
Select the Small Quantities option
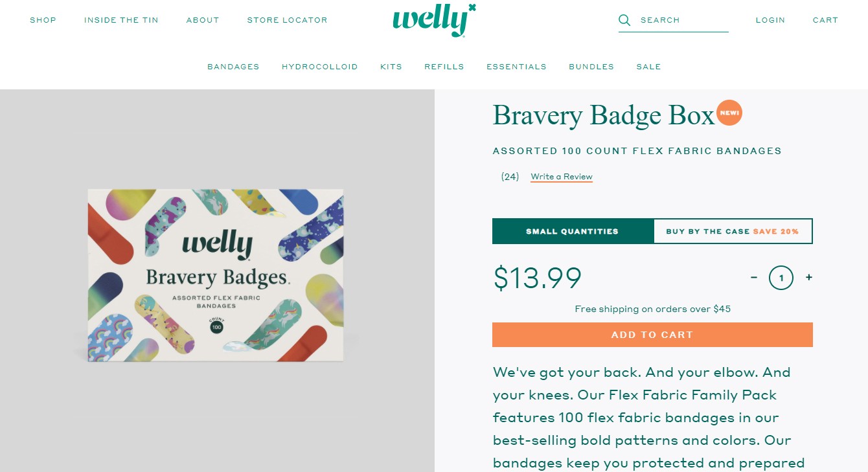click(572, 231)
